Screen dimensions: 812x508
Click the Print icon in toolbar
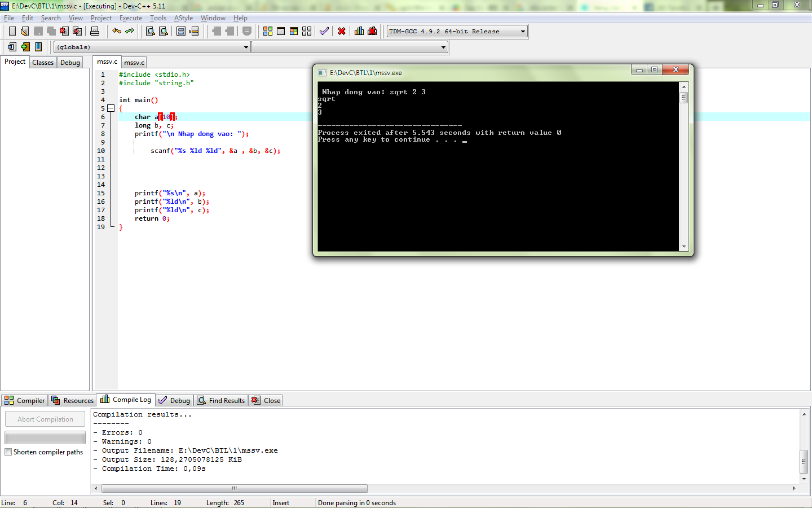[95, 31]
